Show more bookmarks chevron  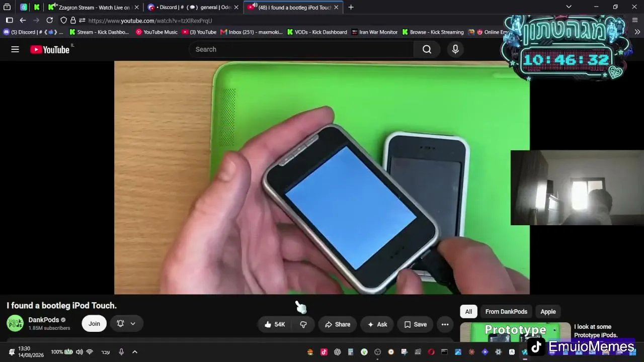click(637, 32)
